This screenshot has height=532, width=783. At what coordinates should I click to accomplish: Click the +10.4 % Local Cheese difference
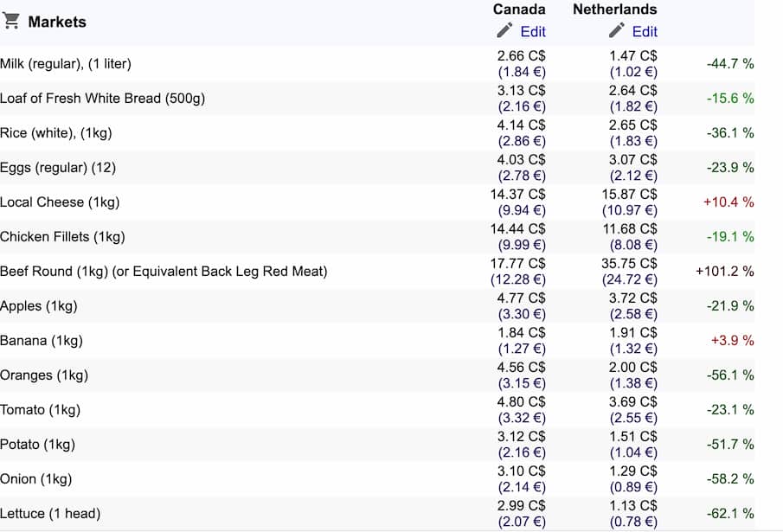point(728,202)
